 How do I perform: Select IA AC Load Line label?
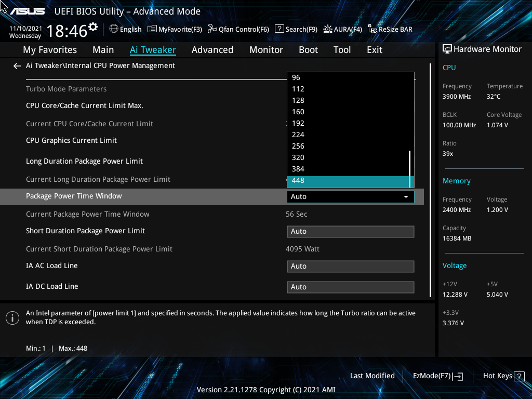(x=51, y=265)
